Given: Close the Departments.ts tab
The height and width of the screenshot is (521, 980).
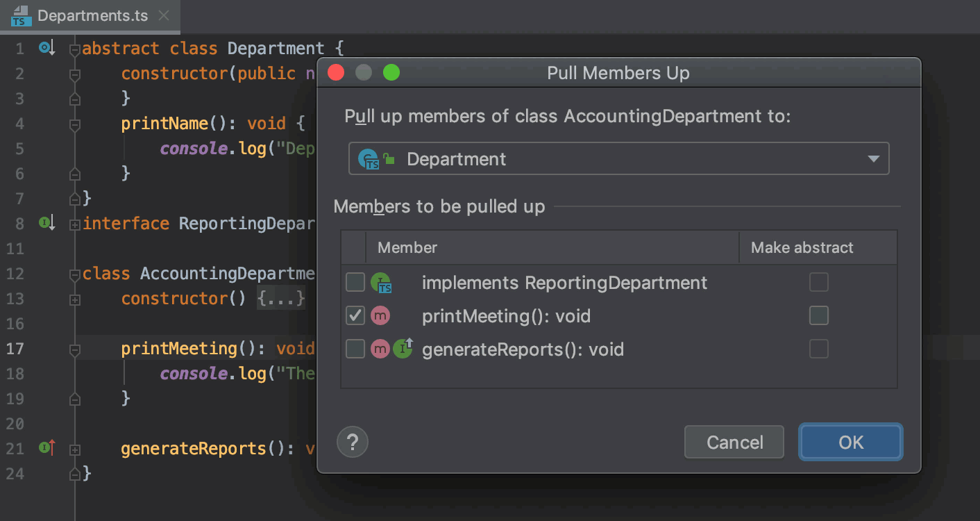Looking at the screenshot, I should [164, 15].
